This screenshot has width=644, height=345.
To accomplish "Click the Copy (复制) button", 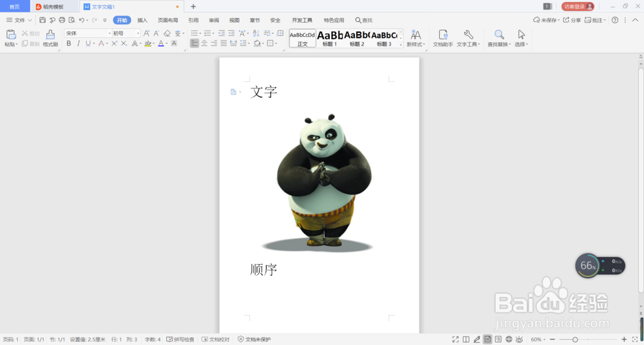I will point(30,44).
